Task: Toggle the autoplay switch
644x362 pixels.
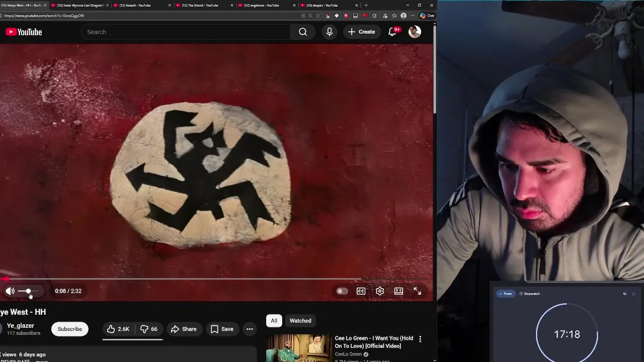Action: (342, 291)
